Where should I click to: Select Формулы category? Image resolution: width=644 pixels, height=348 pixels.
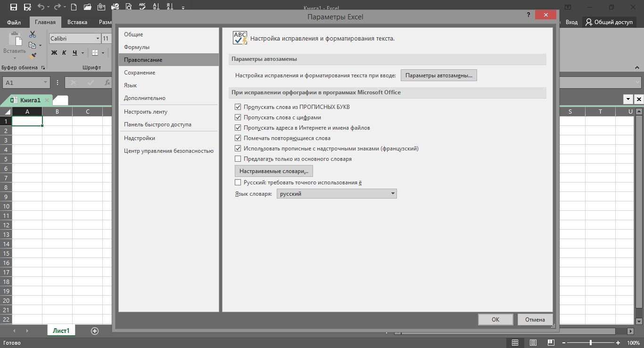(x=169, y=47)
